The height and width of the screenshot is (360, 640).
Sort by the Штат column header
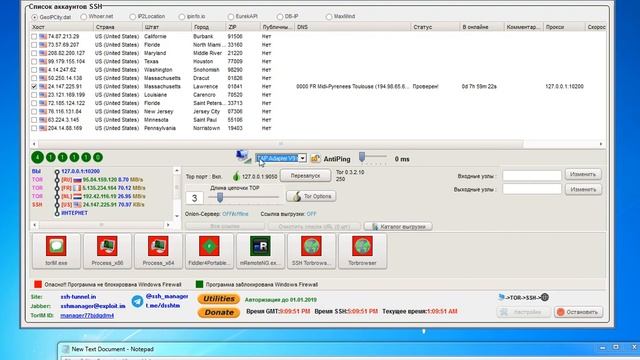(x=167, y=27)
